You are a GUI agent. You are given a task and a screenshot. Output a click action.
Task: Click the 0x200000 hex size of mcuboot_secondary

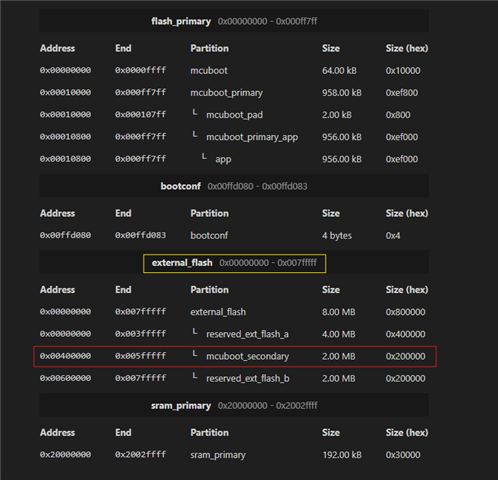pos(405,356)
